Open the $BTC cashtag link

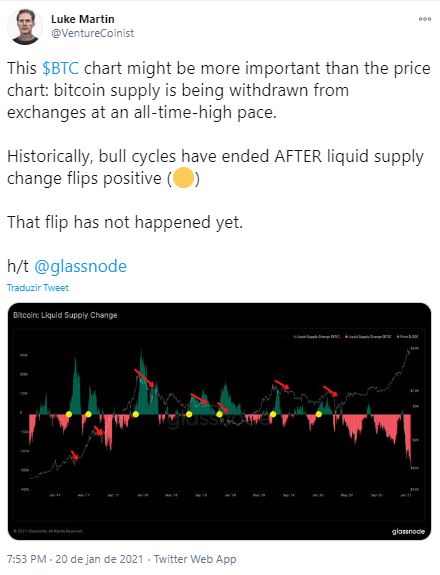pyautogui.click(x=60, y=68)
